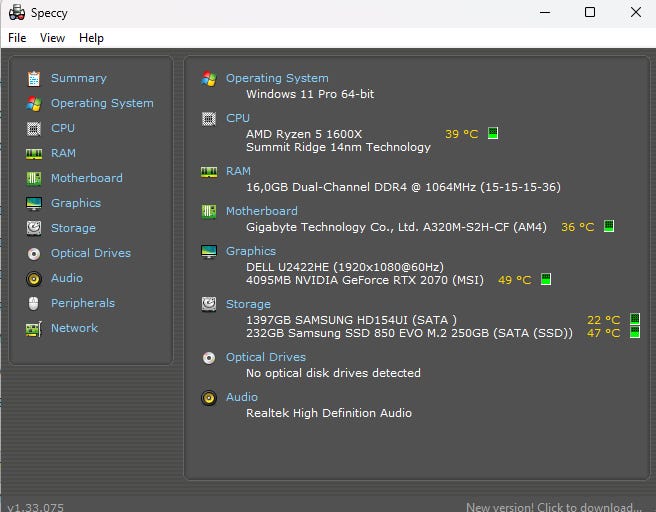The width and height of the screenshot is (656, 512).
Task: Click the RAM icon in summary panel
Action: pyautogui.click(x=209, y=172)
